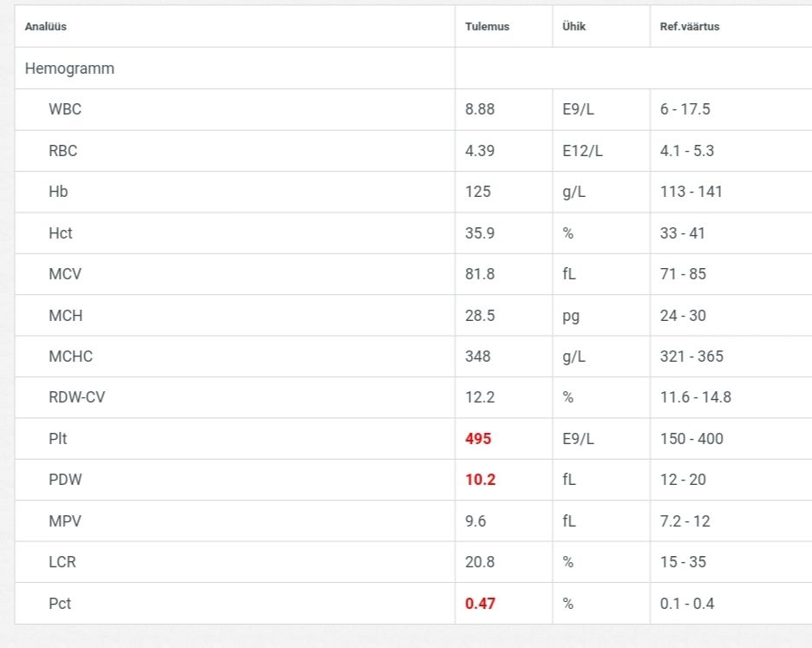The width and height of the screenshot is (812, 648).
Task: Click the Tulemus column header
Action: point(487,27)
